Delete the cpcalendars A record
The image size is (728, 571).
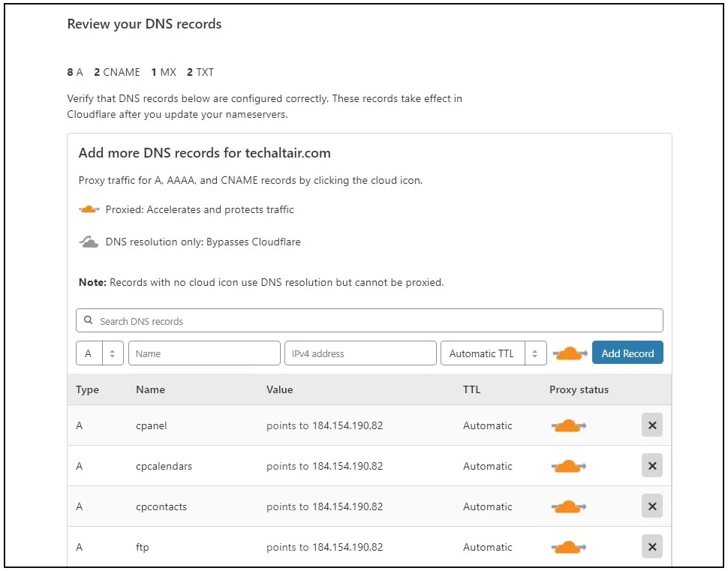tap(652, 466)
